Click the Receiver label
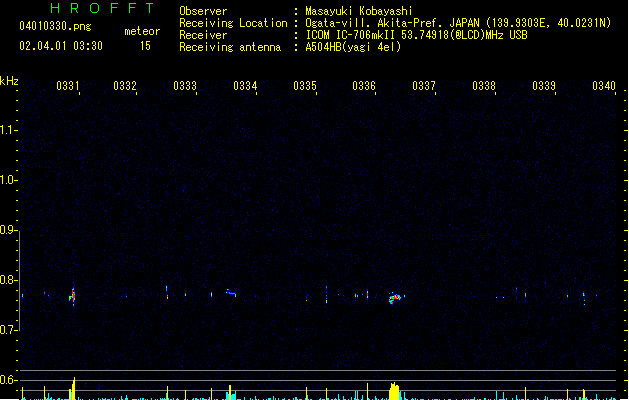 (x=203, y=35)
